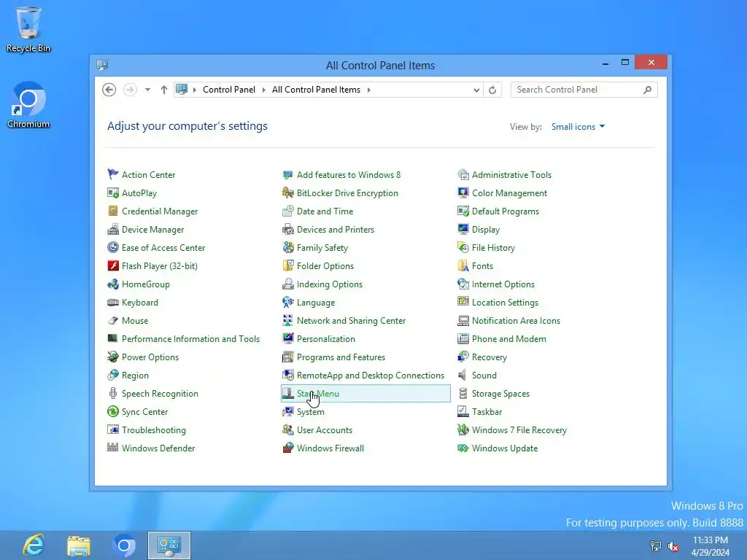
Task: Open Internet Options link
Action: click(503, 284)
